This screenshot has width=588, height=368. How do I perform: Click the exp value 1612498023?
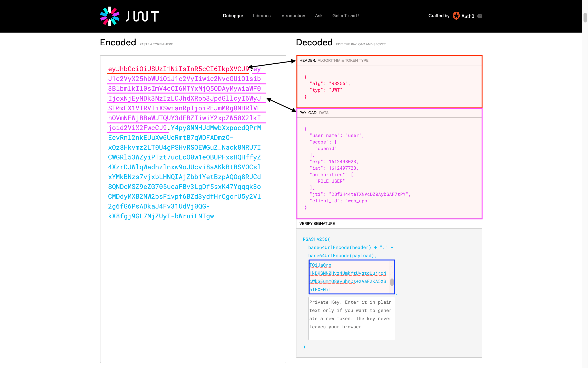[342, 162]
